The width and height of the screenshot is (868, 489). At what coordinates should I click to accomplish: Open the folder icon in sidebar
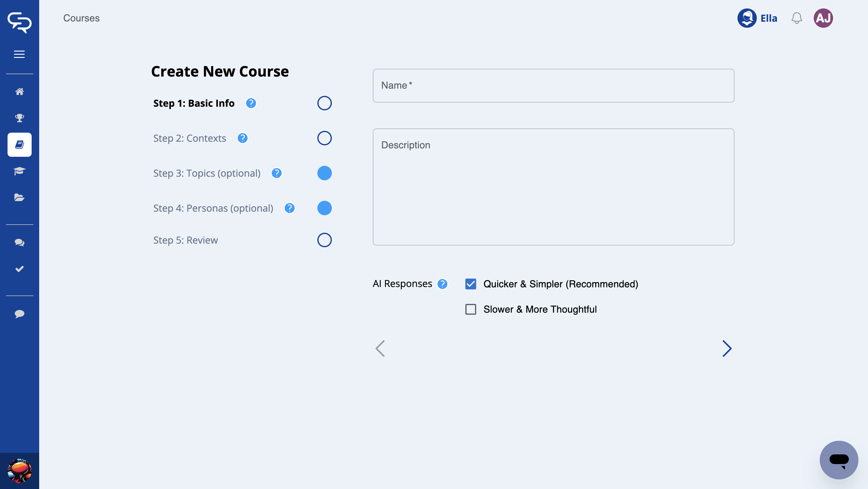click(20, 197)
